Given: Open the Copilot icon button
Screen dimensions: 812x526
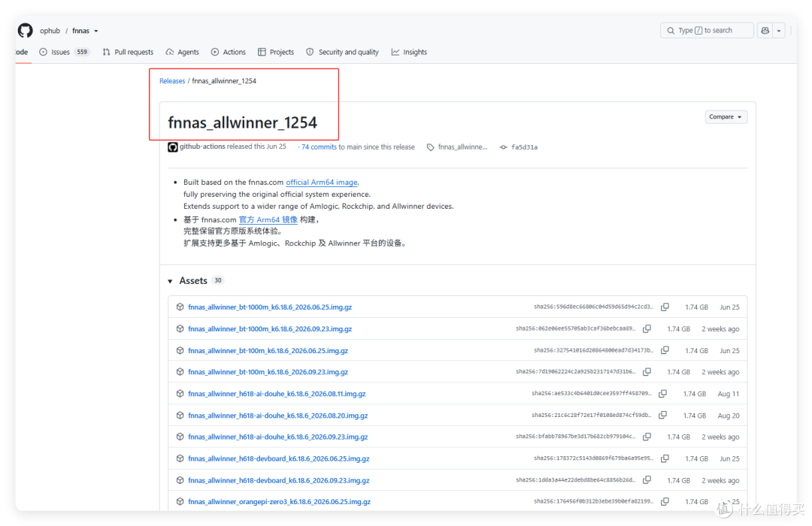Looking at the screenshot, I should tap(765, 31).
